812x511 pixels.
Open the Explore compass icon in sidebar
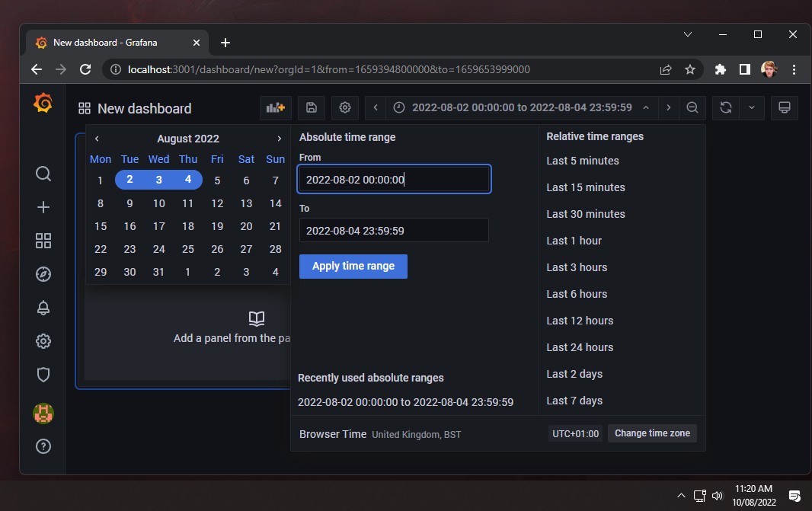[x=43, y=274]
